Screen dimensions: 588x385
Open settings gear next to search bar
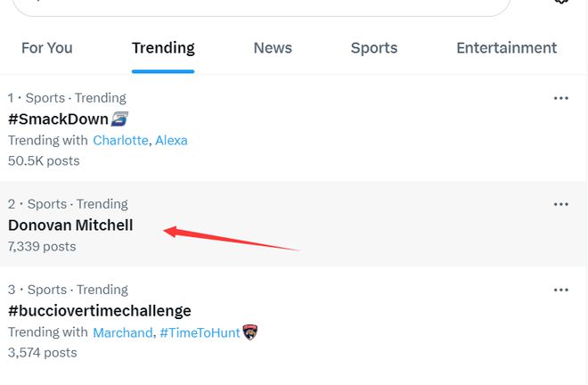pyautogui.click(x=561, y=1)
